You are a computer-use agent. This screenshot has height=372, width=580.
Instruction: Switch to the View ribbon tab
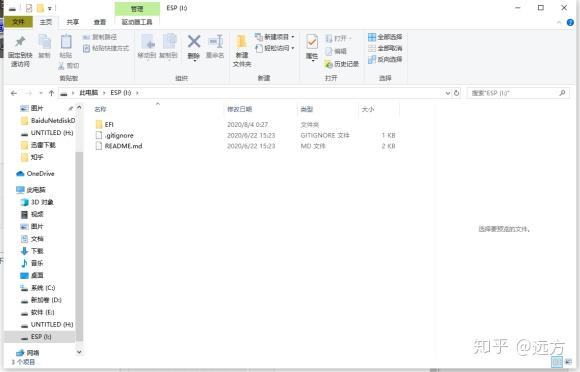pyautogui.click(x=100, y=22)
